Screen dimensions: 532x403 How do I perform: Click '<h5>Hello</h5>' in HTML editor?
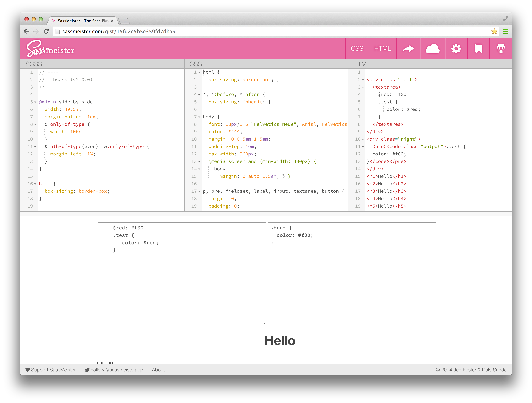point(386,206)
